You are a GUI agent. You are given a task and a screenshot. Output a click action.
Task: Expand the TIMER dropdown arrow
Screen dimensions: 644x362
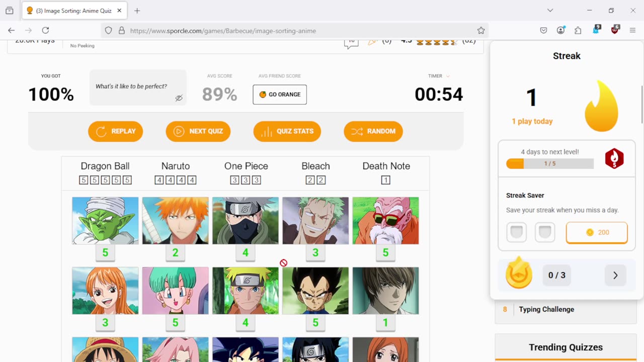coord(448,76)
